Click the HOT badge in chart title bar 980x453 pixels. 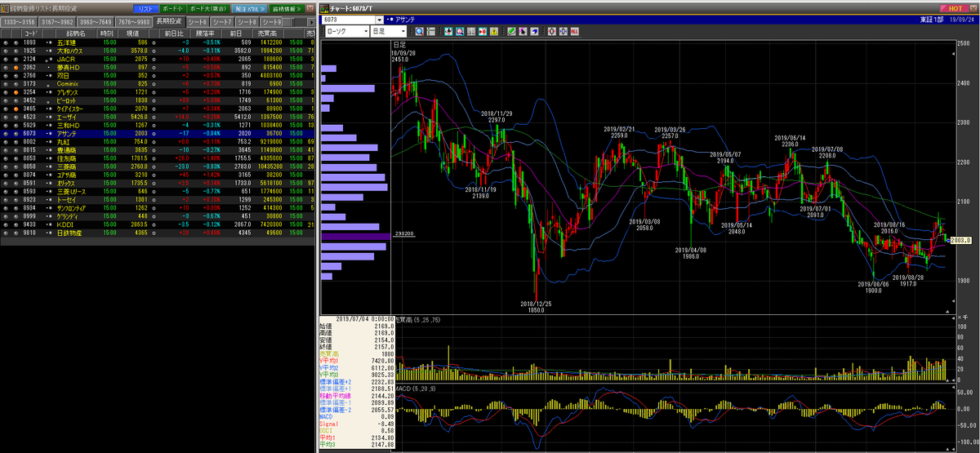point(956,7)
